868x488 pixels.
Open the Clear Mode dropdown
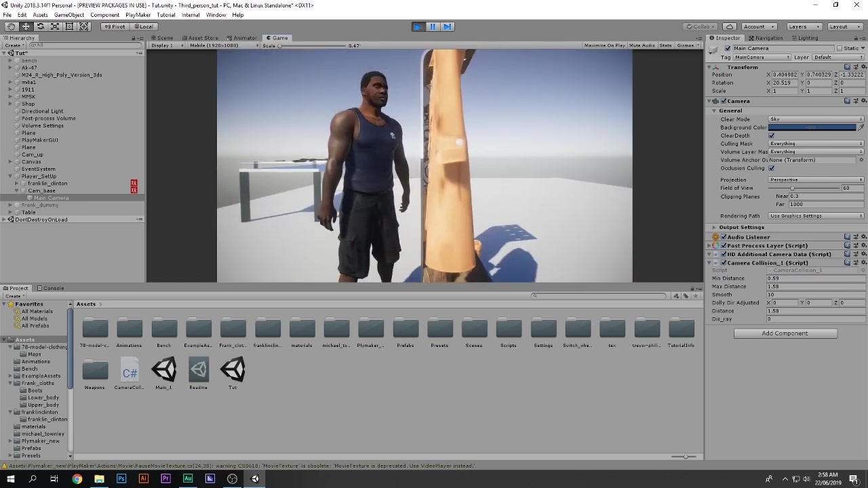coord(816,119)
